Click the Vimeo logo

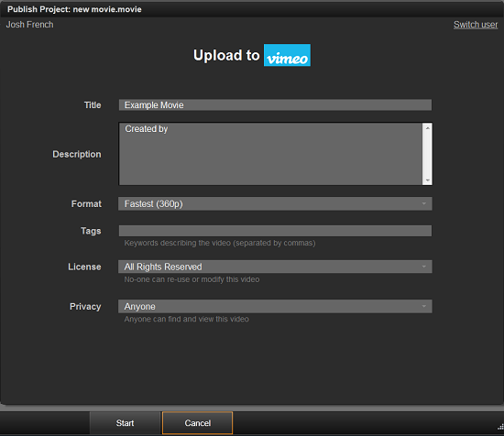point(287,55)
